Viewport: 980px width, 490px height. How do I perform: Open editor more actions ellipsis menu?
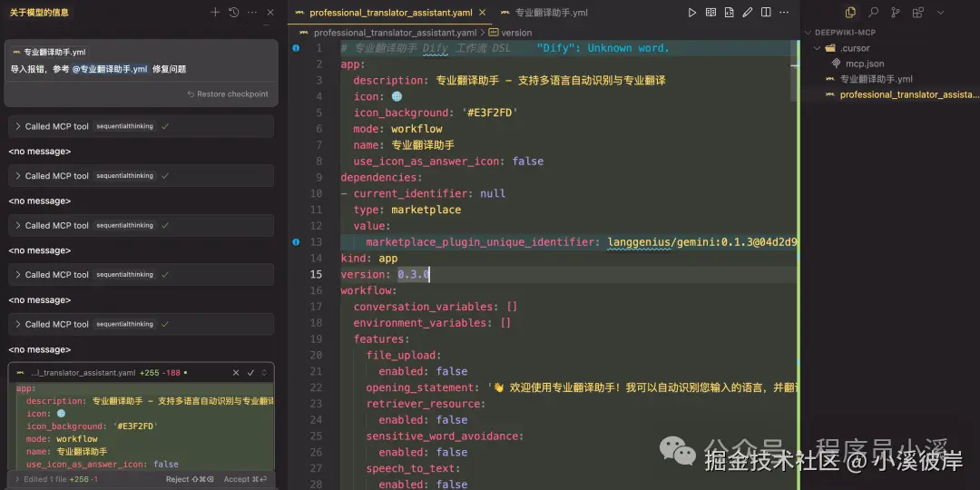[x=784, y=13]
